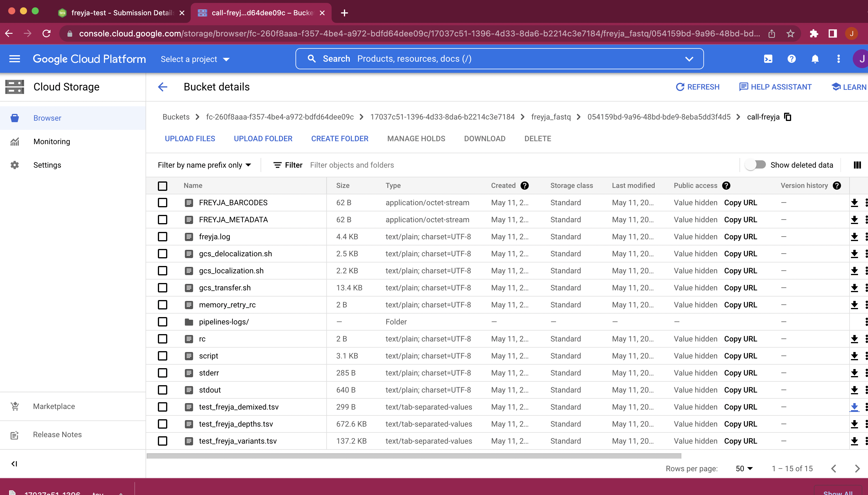Open the Select a project dropdown

195,59
